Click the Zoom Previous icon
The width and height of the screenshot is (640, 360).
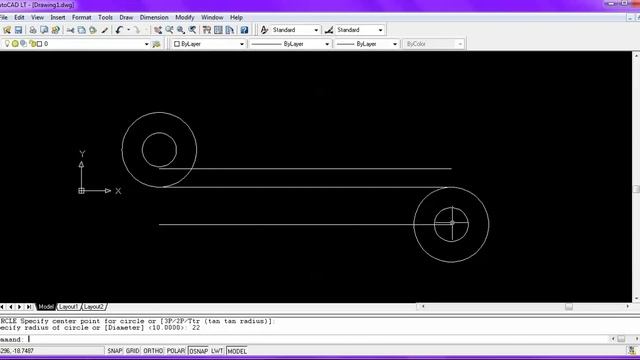pos(192,30)
